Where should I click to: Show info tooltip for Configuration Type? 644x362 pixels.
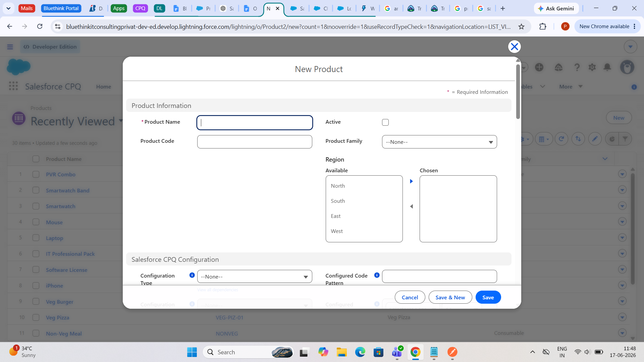click(192, 275)
